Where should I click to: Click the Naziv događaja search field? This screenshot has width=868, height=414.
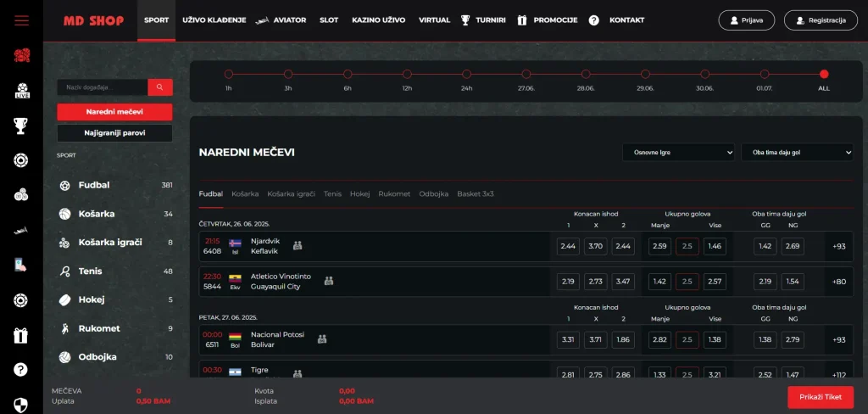click(x=103, y=87)
